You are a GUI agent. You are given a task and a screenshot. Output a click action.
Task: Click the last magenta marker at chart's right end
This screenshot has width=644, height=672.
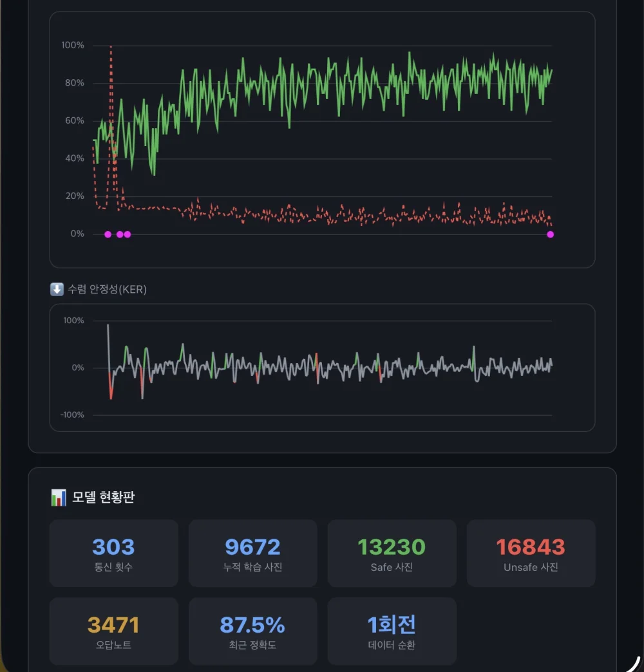551,234
